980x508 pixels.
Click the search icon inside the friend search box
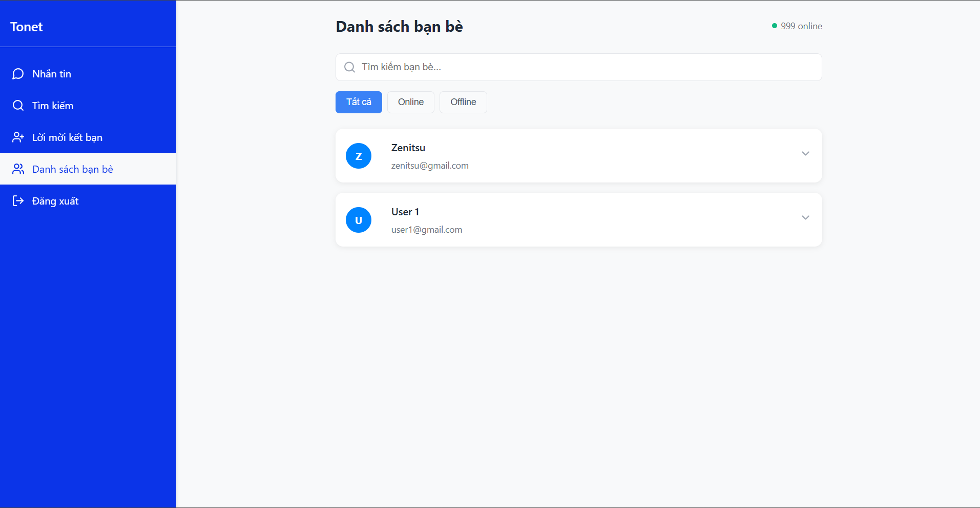[x=349, y=67]
